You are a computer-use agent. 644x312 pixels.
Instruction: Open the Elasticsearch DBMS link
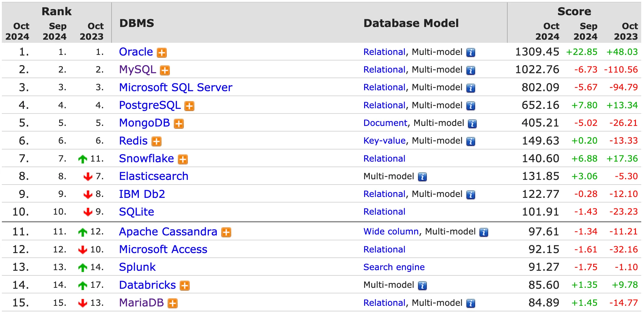[153, 176]
